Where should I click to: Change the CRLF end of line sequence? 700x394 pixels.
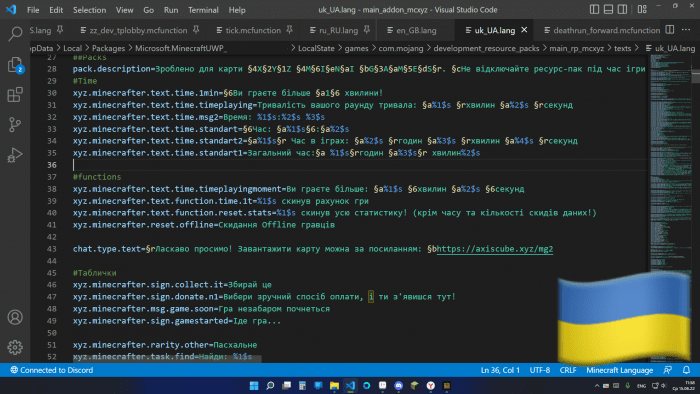[568, 370]
